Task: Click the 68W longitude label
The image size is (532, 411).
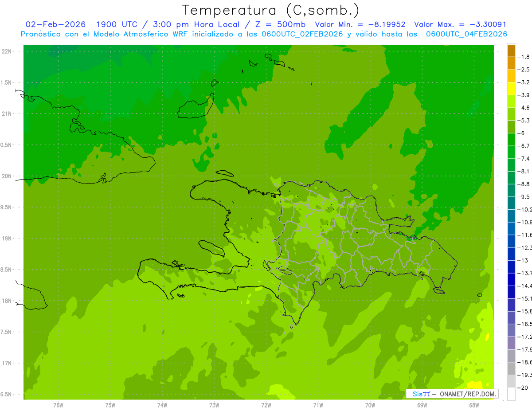Action: pyautogui.click(x=474, y=405)
